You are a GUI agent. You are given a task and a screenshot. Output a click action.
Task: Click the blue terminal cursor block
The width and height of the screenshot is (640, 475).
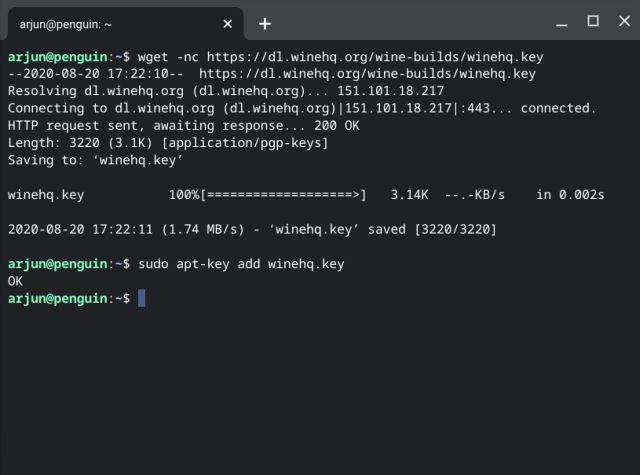click(141, 298)
